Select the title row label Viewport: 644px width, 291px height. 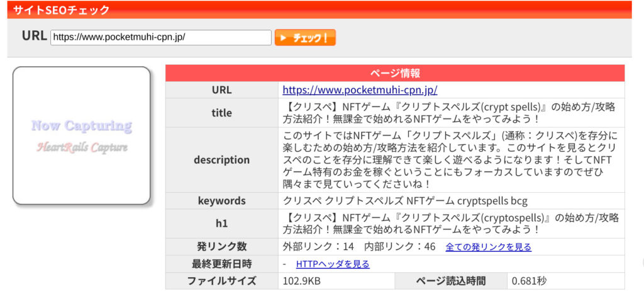[x=222, y=113]
